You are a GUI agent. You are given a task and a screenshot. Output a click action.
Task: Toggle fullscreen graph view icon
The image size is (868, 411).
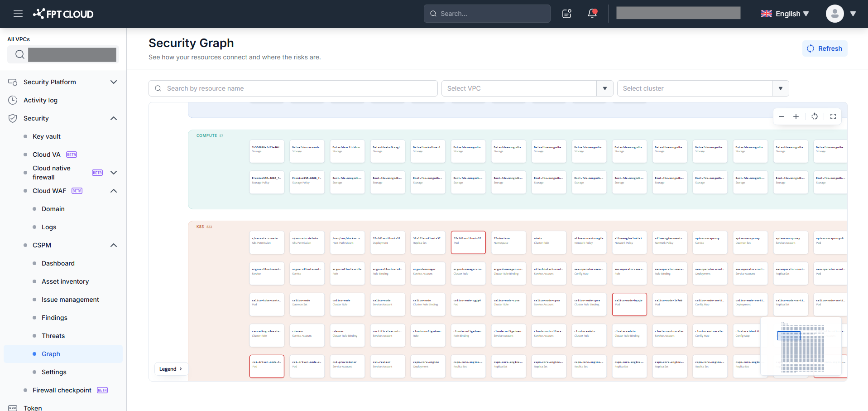[x=833, y=116]
